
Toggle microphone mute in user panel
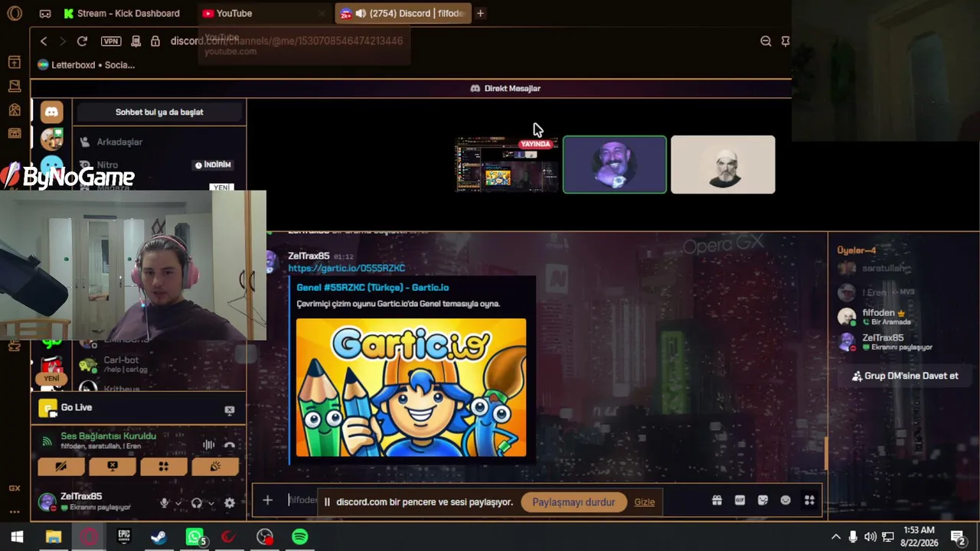click(x=164, y=503)
